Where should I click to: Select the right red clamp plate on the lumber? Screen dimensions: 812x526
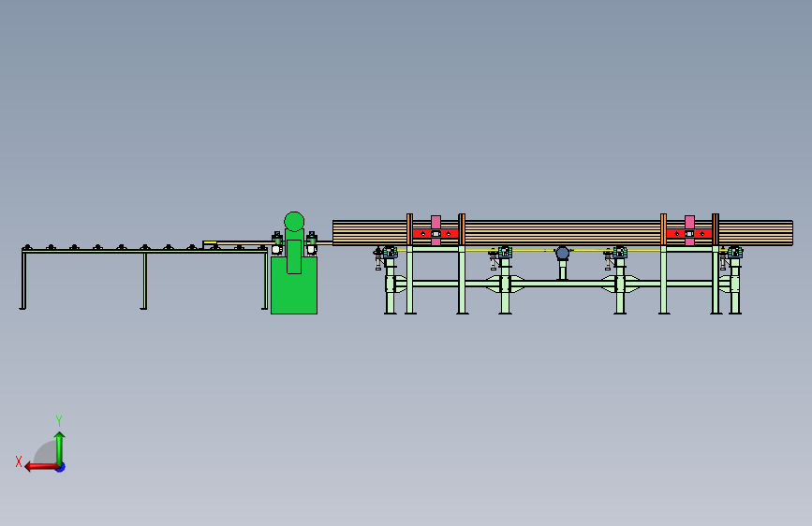689,233
